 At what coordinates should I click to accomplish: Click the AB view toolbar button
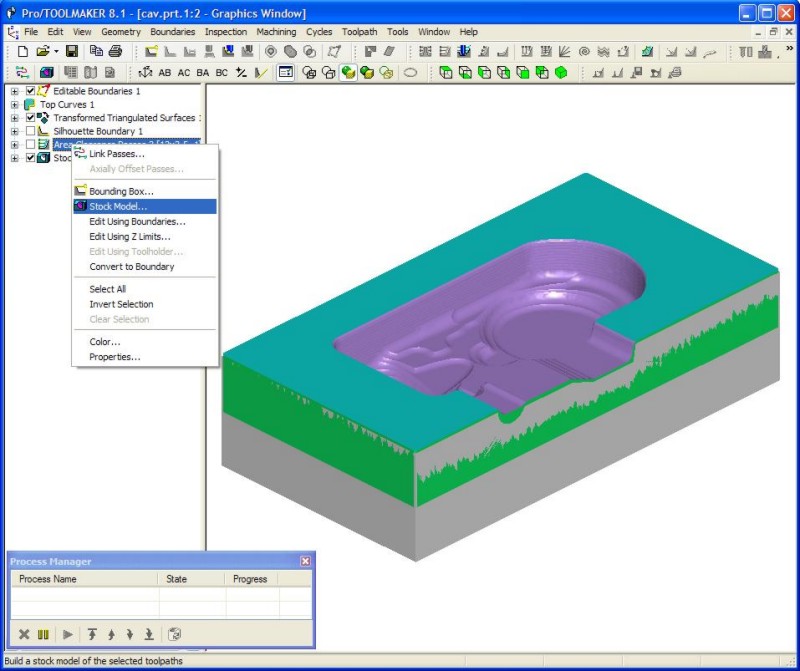[x=164, y=73]
